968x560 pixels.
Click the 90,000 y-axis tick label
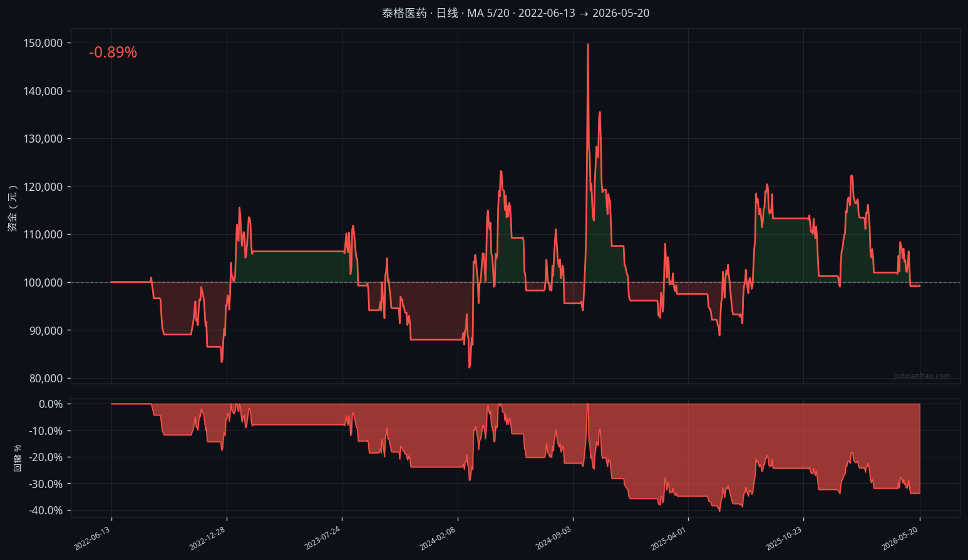(46, 330)
